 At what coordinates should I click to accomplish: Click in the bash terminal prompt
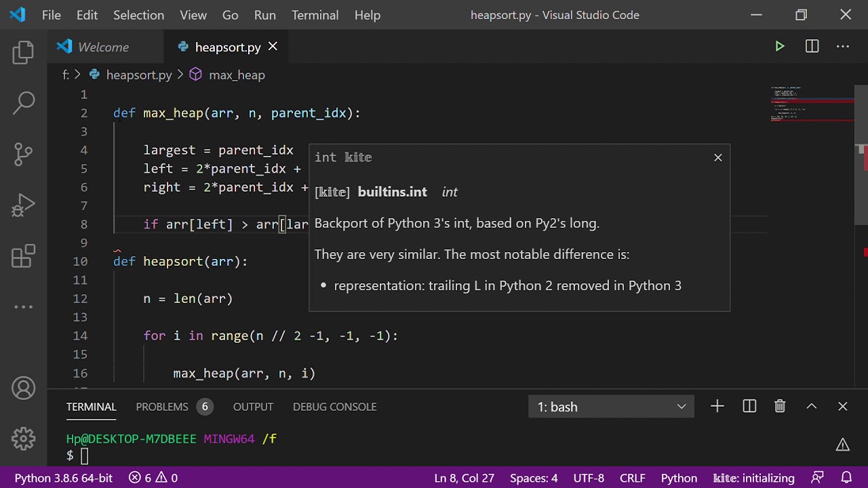click(84, 455)
